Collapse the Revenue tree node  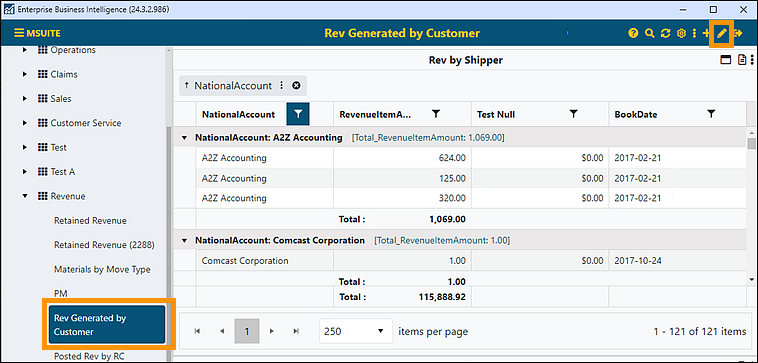(25, 196)
